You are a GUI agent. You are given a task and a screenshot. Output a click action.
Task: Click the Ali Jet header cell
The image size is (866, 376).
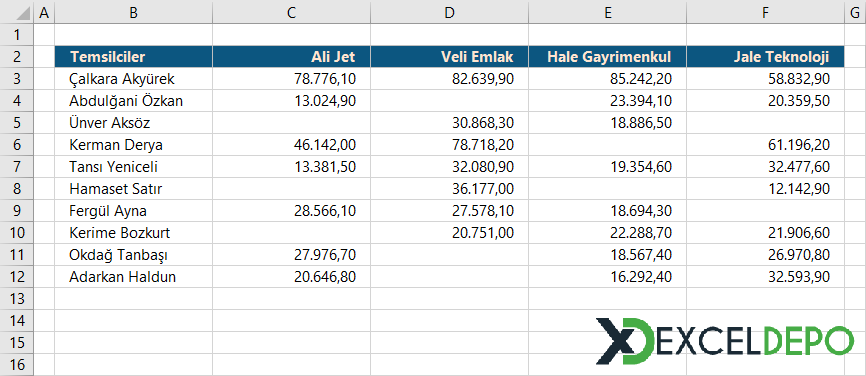click(292, 57)
